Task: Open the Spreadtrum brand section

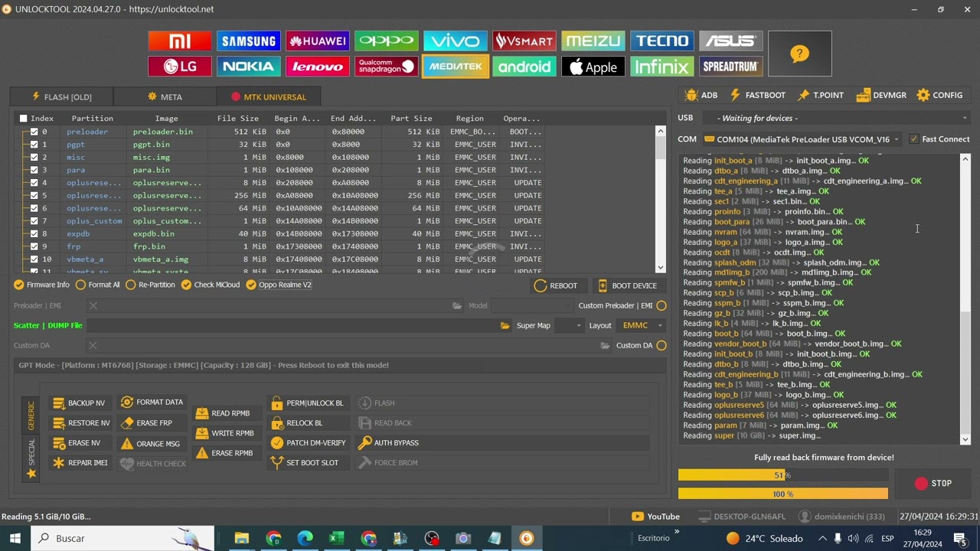Action: (731, 67)
